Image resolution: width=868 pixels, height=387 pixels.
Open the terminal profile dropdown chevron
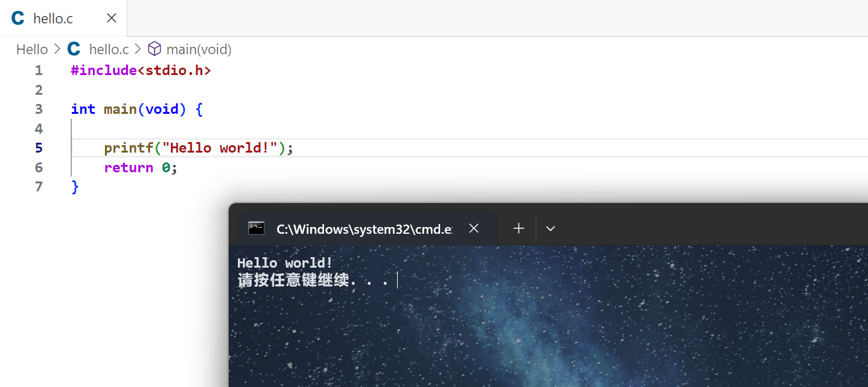coord(550,228)
